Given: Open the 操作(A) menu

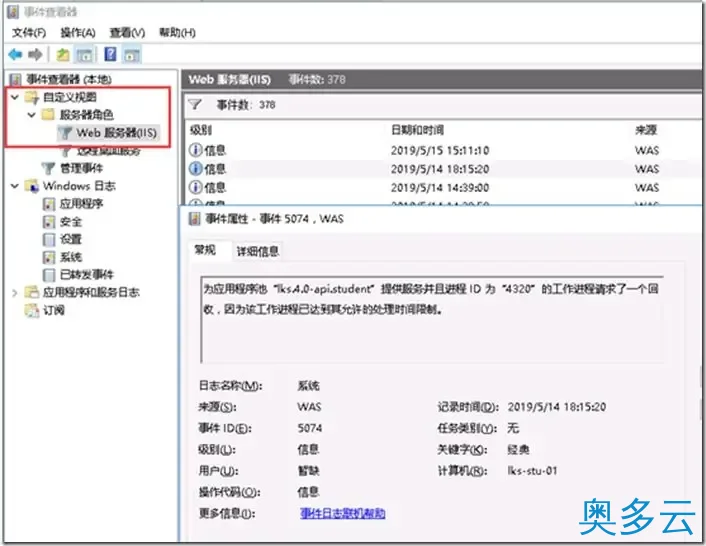Looking at the screenshot, I should [78, 32].
